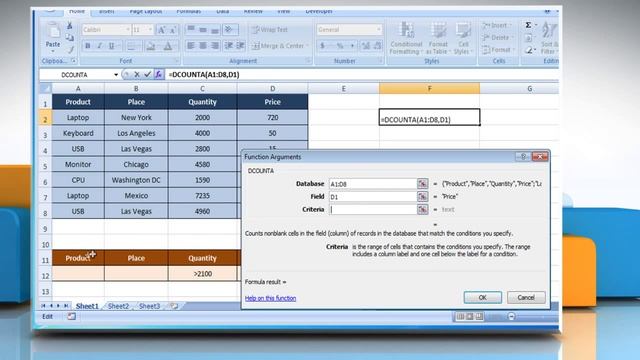Confirm the function with OK
Screen dimensions: 640x360
(x=482, y=298)
